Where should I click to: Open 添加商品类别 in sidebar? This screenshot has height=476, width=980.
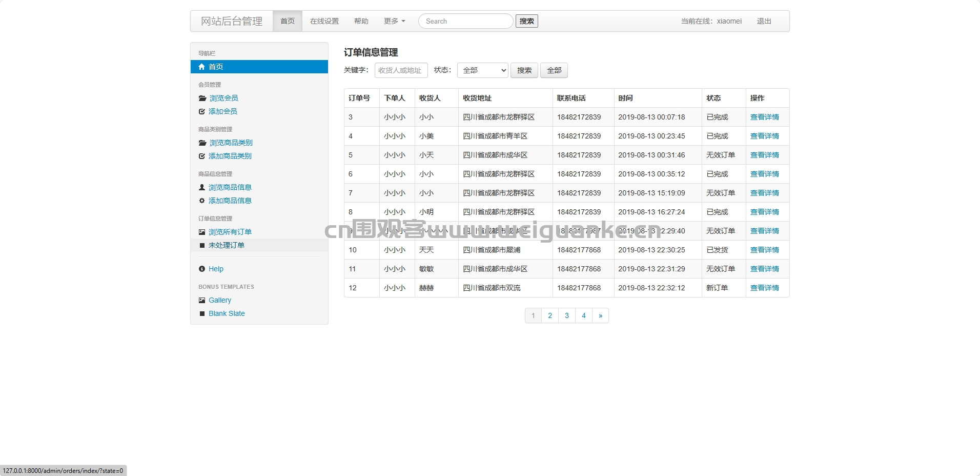pos(230,156)
